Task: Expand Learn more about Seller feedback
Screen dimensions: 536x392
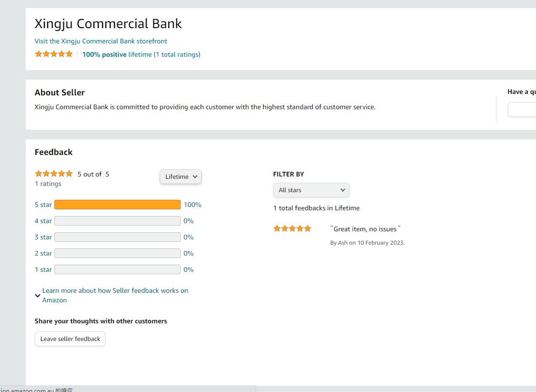Action: [115, 295]
